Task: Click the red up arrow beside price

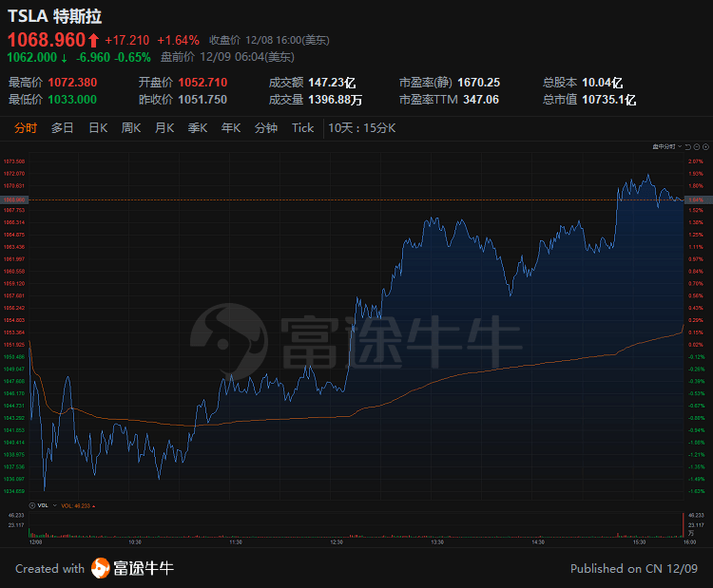Action: (x=93, y=40)
